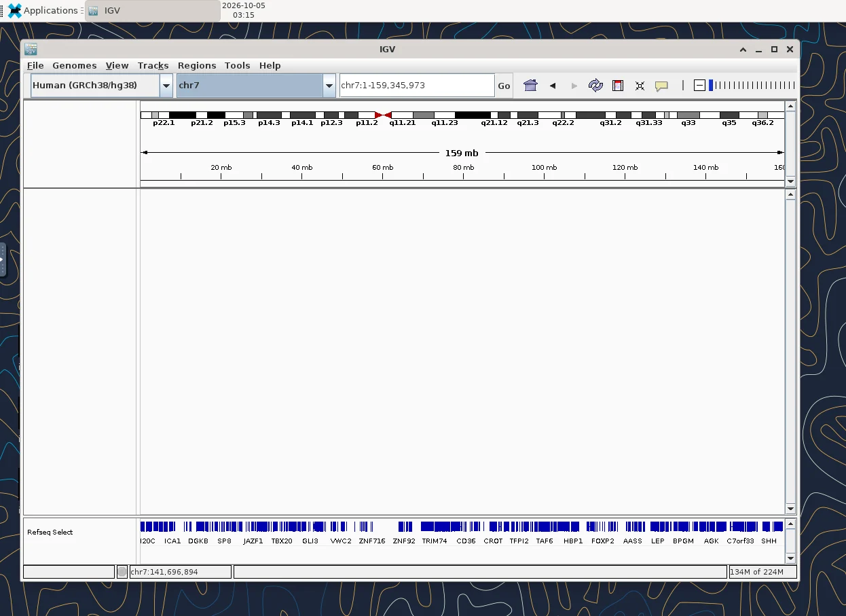Screen dimensions: 846x616
Task: Roll up IGV window with caret button
Action: [743, 50]
